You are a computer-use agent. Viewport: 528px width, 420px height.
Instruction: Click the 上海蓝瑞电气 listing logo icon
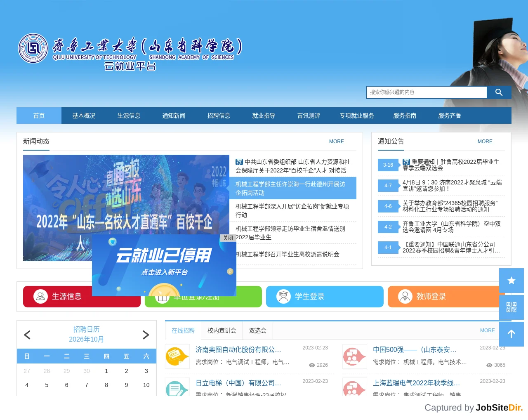355,387
